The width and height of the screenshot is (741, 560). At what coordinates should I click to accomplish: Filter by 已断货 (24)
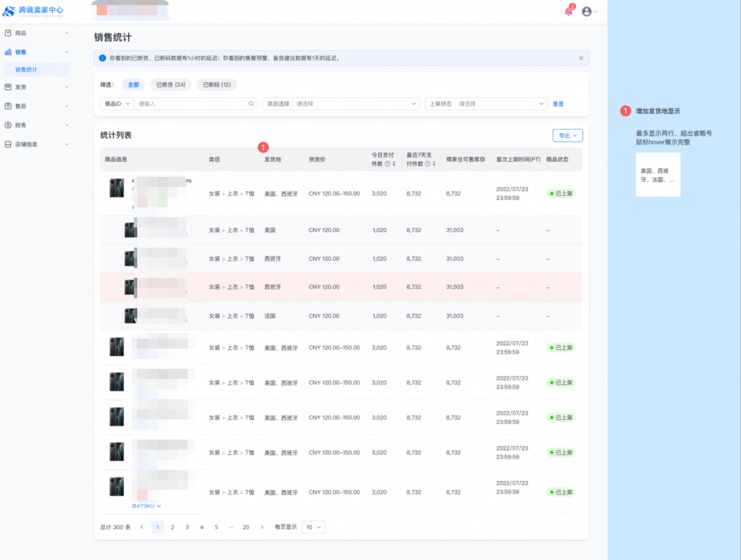171,85
